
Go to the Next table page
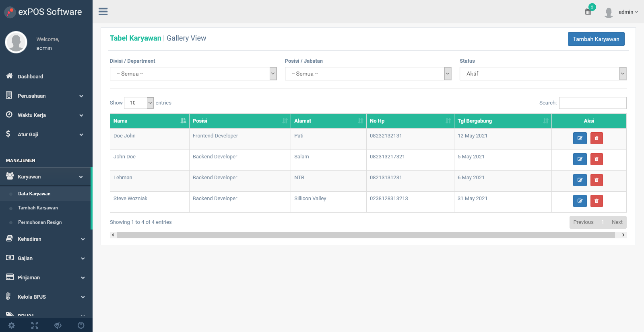click(x=617, y=222)
